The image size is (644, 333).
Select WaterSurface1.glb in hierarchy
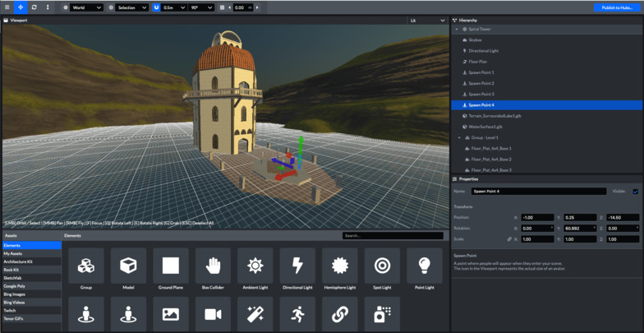(547, 127)
